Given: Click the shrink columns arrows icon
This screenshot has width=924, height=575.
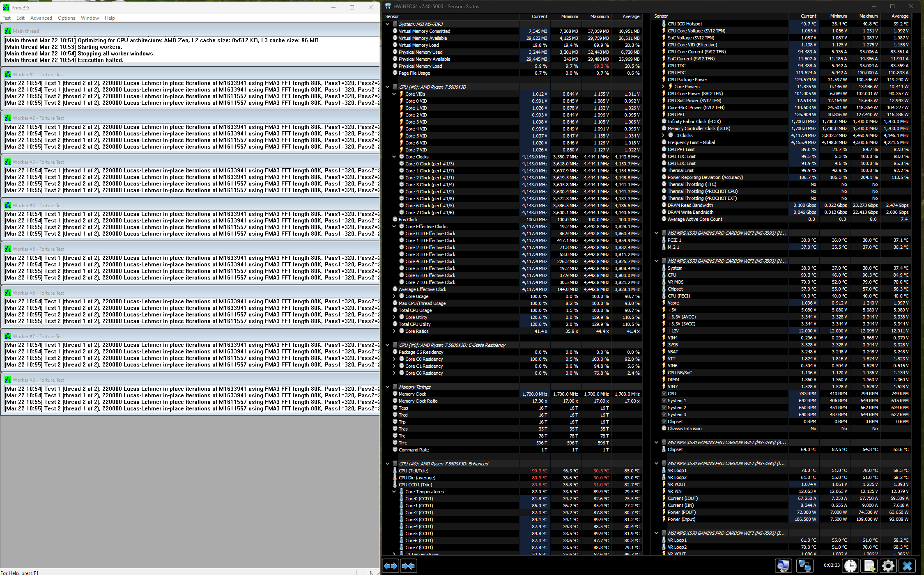Looking at the screenshot, I should (408, 566).
